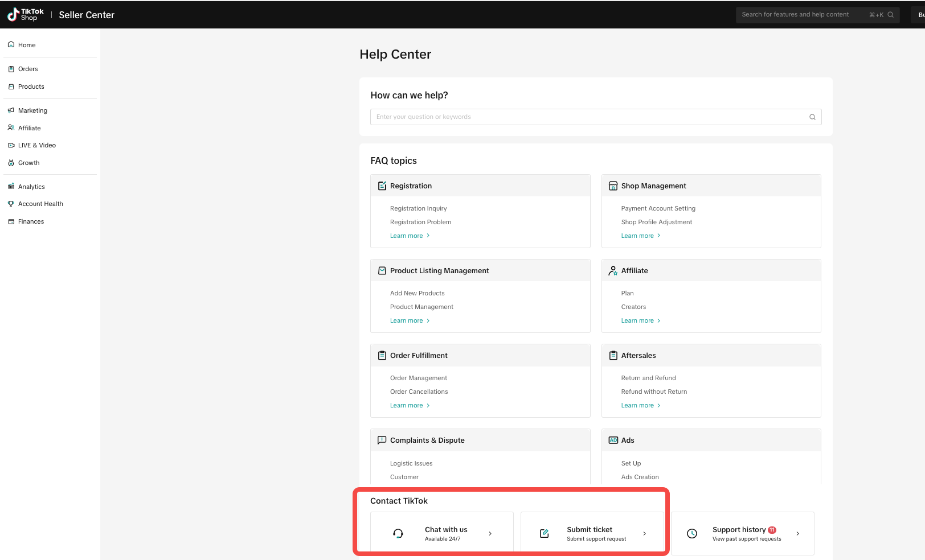Click the headset icon for Chat with us

pos(398,534)
